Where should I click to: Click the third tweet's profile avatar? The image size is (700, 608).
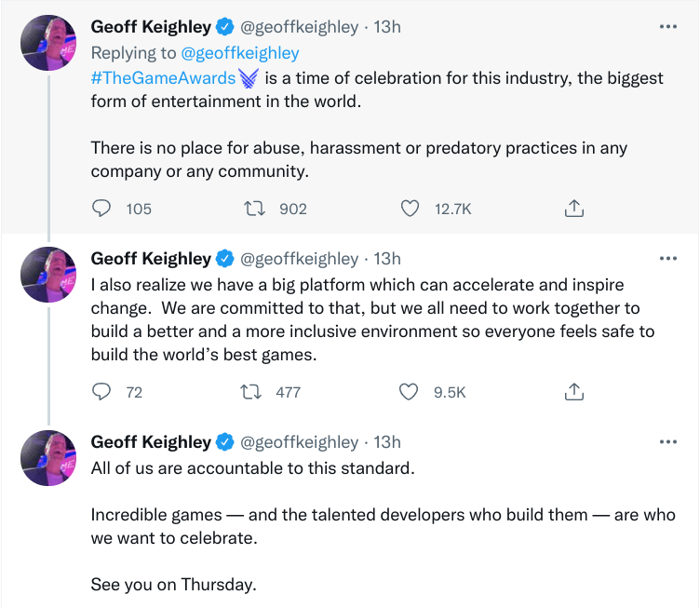pos(47,457)
